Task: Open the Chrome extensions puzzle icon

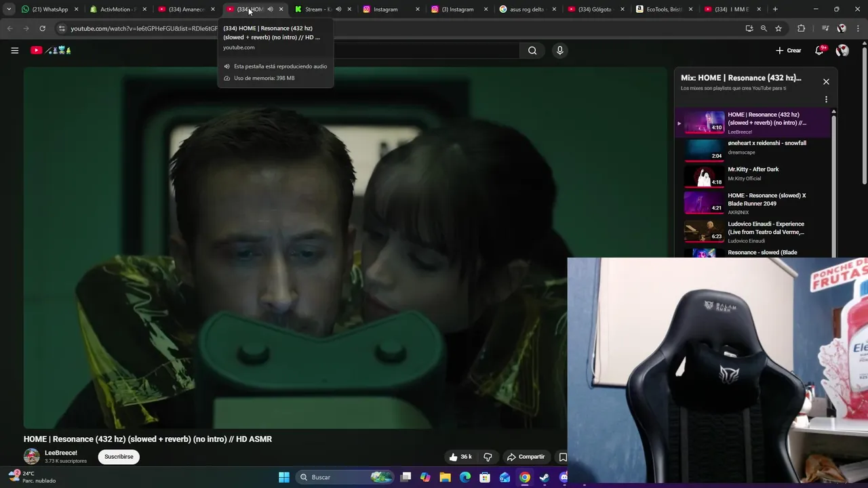Action: [x=802, y=28]
